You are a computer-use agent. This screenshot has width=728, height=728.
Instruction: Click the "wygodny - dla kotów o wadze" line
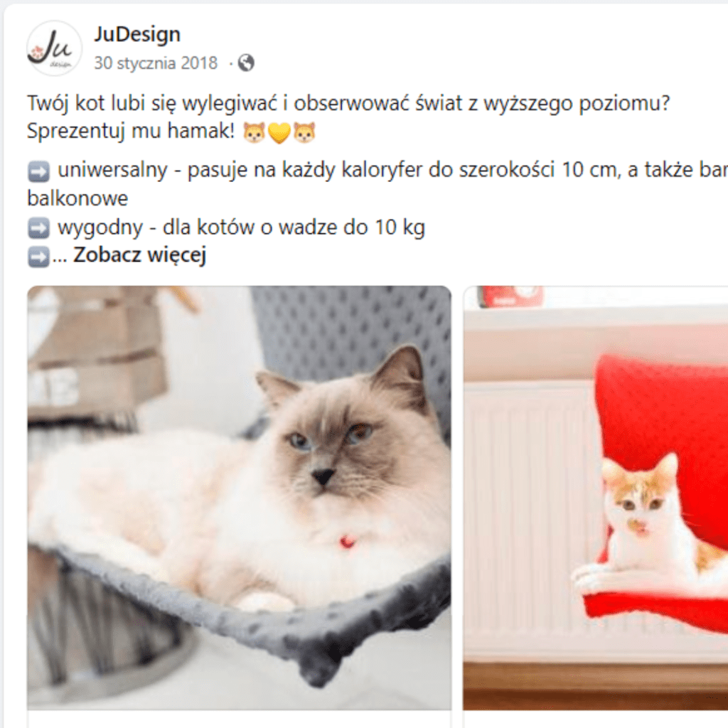[x=241, y=227]
